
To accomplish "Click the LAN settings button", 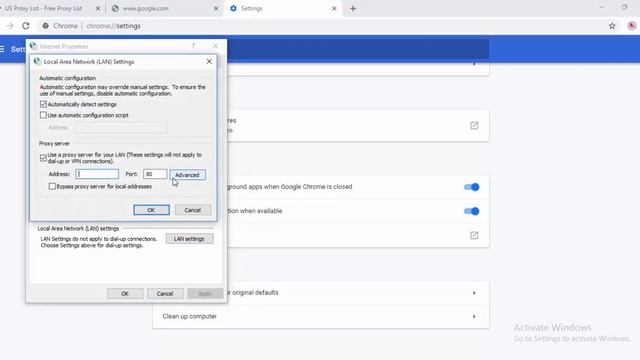I will pyautogui.click(x=189, y=239).
